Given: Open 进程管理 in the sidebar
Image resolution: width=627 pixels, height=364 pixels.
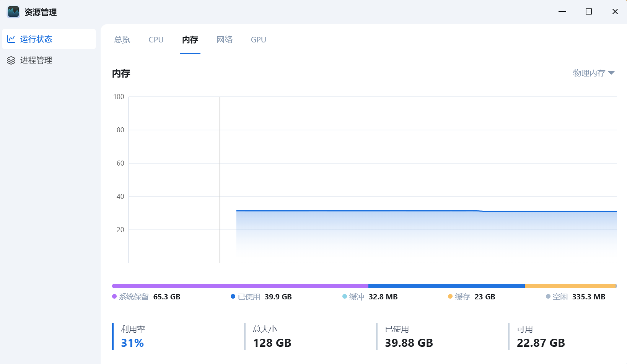Looking at the screenshot, I should coord(36,60).
